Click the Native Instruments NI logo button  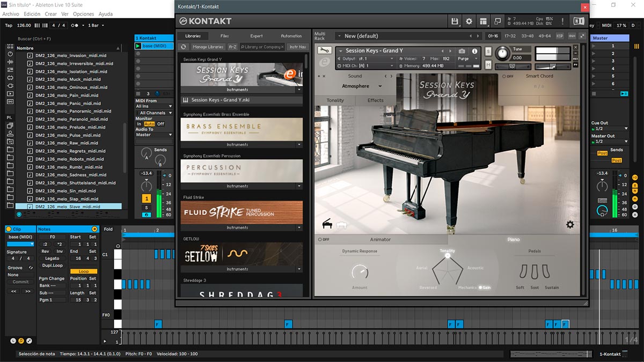click(x=579, y=21)
